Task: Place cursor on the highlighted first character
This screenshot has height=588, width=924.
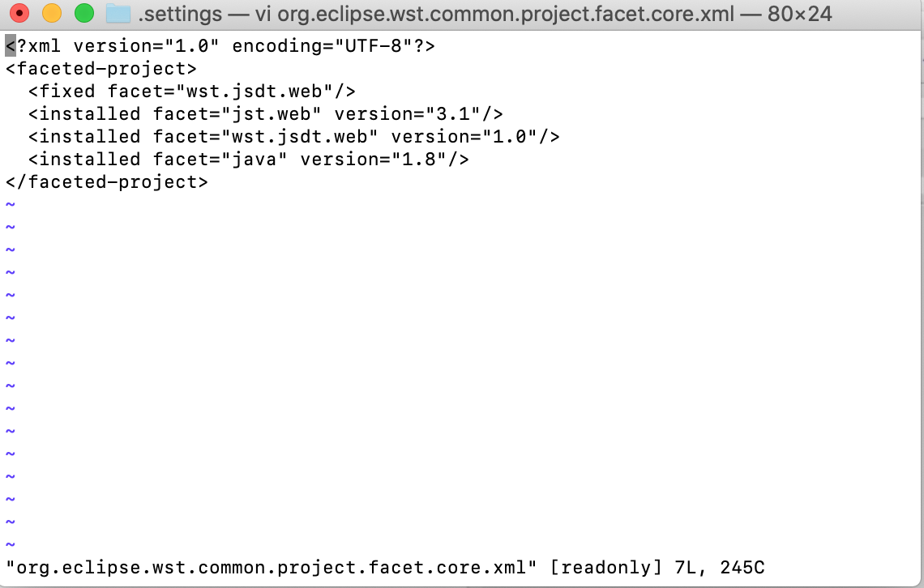Action: point(11,46)
